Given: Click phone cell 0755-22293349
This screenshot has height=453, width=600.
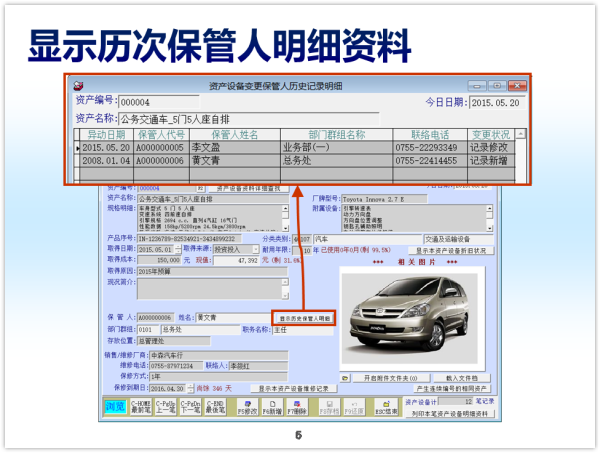Looking at the screenshot, I should (x=430, y=147).
